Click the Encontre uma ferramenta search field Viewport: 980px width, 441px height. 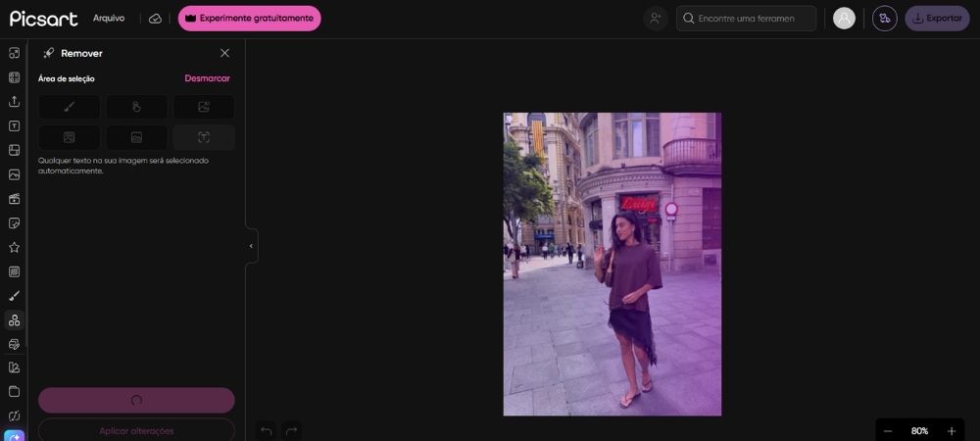[x=746, y=18]
